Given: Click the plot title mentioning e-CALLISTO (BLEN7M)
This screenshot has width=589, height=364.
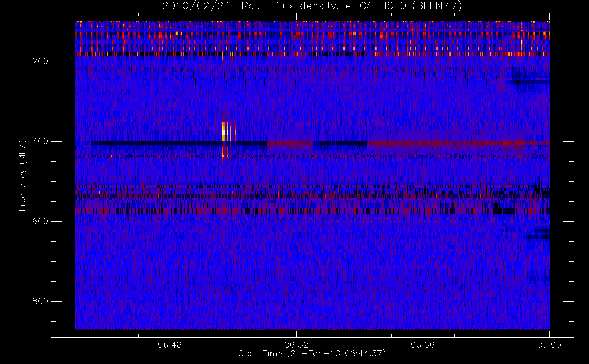Looking at the screenshot, I should 312,6.
